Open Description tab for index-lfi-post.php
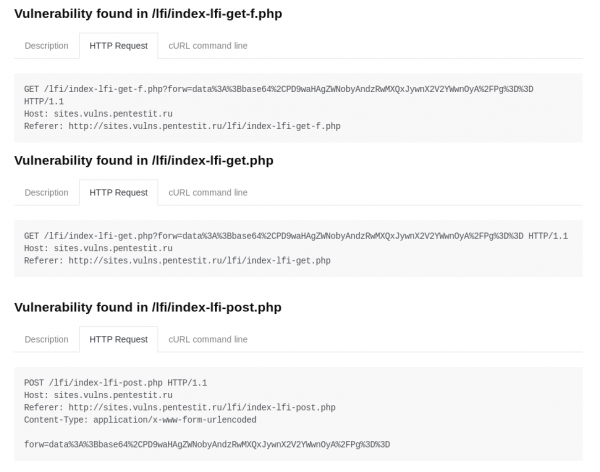The image size is (600, 472). [x=46, y=339]
